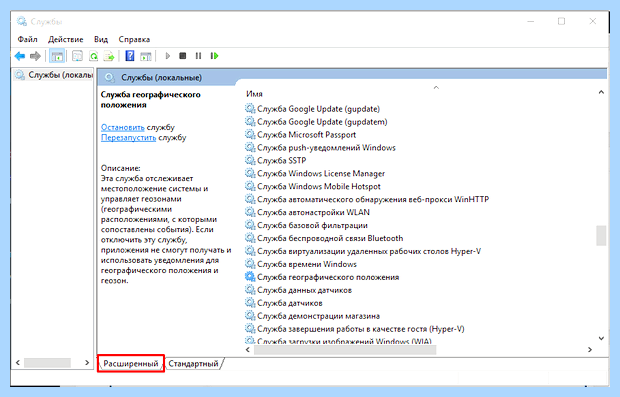The width and height of the screenshot is (620, 397).
Task: Click gear icon beside Служба демонстрации магазина
Action: [x=250, y=316]
